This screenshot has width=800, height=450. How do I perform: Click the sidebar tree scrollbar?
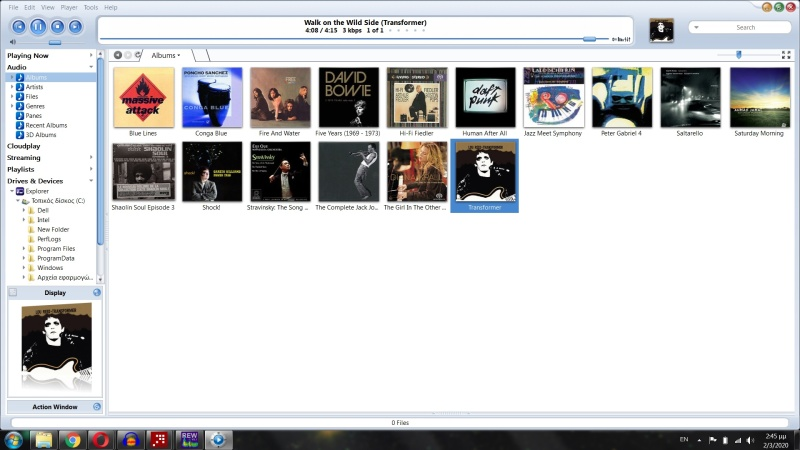tap(100, 152)
